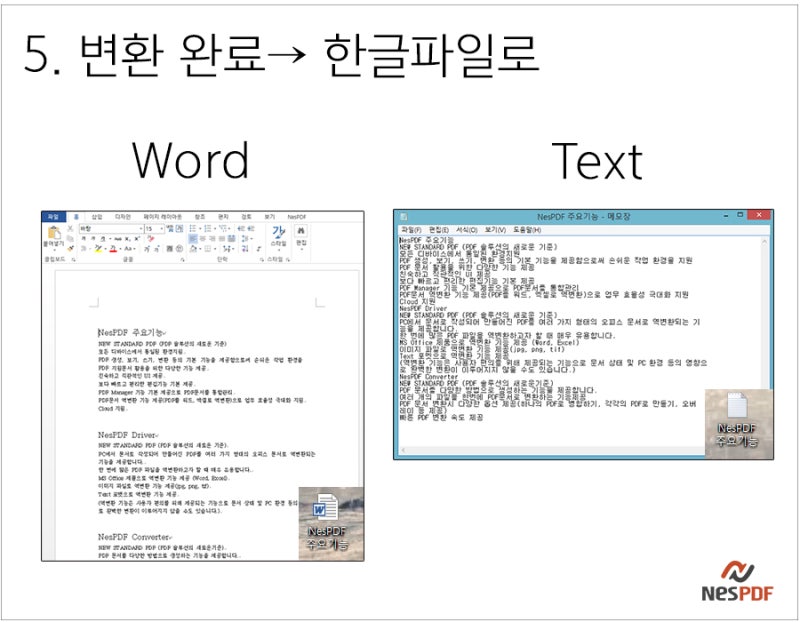Click the Line Spacing icon

245,239
